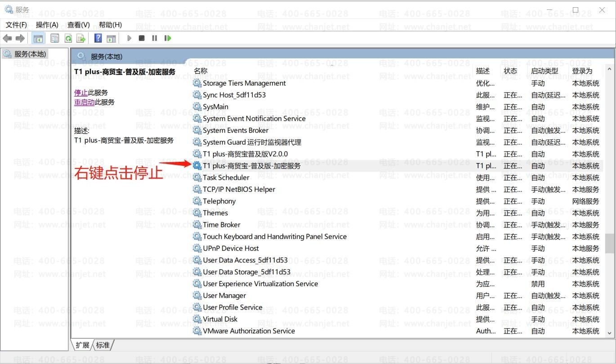This screenshot has width=616, height=364.
Task: Click the Back arrow toolbar icon
Action: (7, 39)
